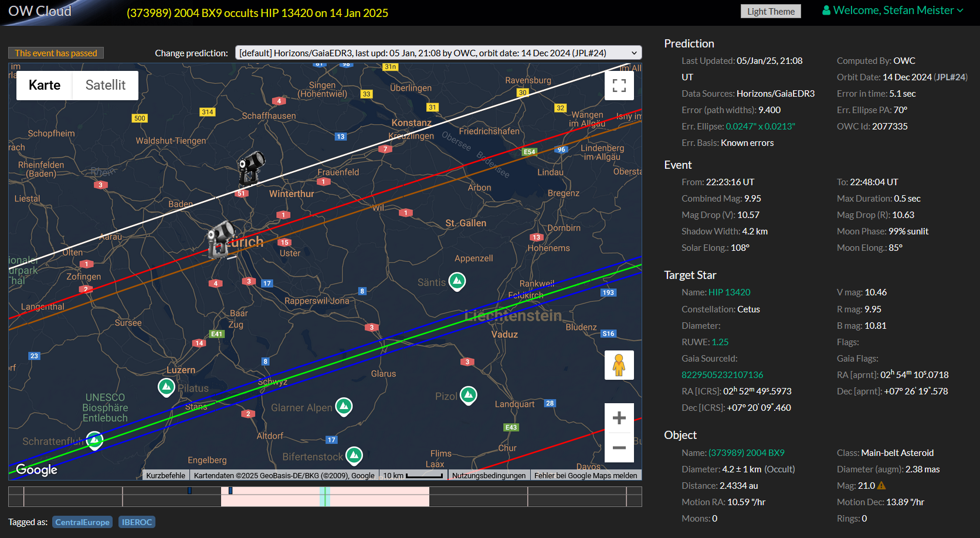Click the dark blue marker on timeline left
Image resolution: width=980 pixels, height=538 pixels.
tap(189, 491)
